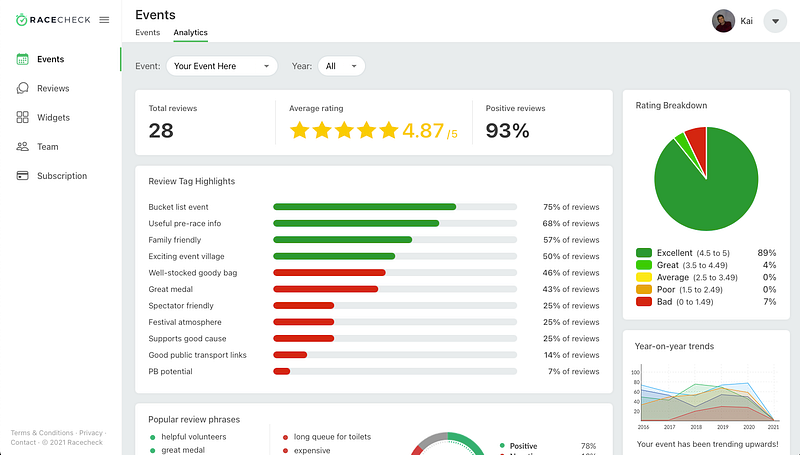
Task: Click the Poor orange legend swatch
Action: click(644, 289)
